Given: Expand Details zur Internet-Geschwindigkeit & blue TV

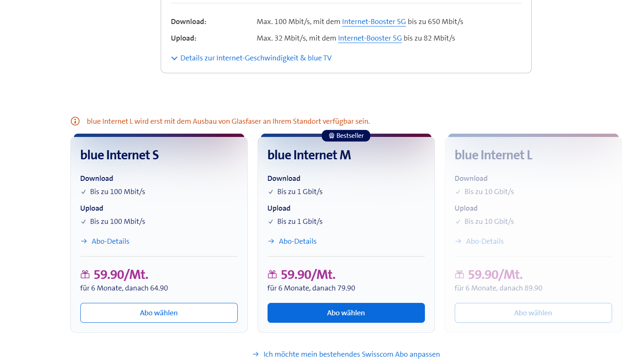Looking at the screenshot, I should click(256, 58).
